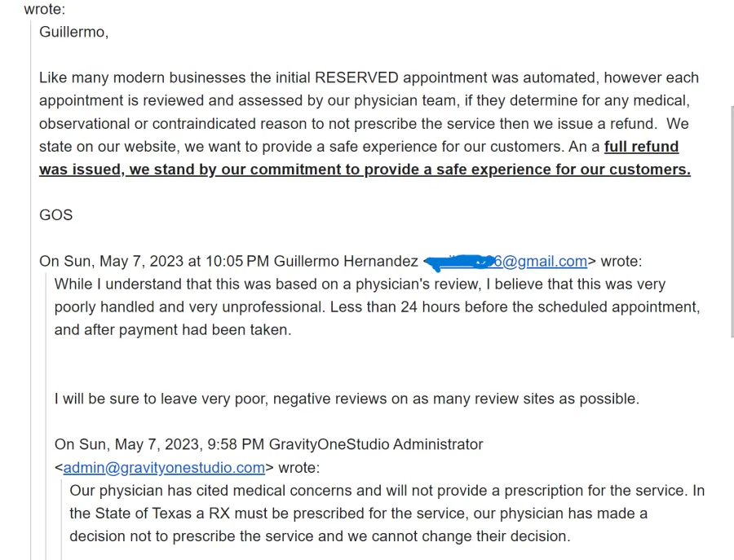Click the "On Sun, May 7, 2023 at 10:05 PM" timestamp
This screenshot has height=560, width=734.
(154, 262)
